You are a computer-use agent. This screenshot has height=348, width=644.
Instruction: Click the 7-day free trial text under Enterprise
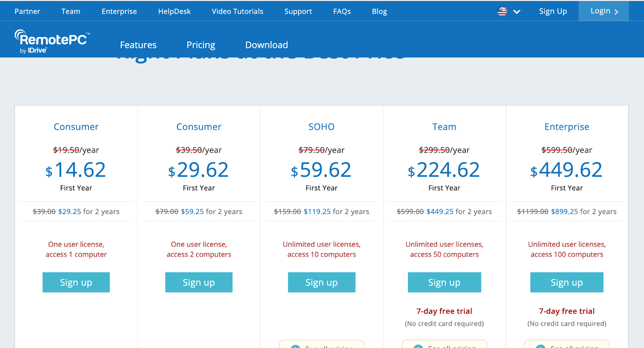(567, 311)
